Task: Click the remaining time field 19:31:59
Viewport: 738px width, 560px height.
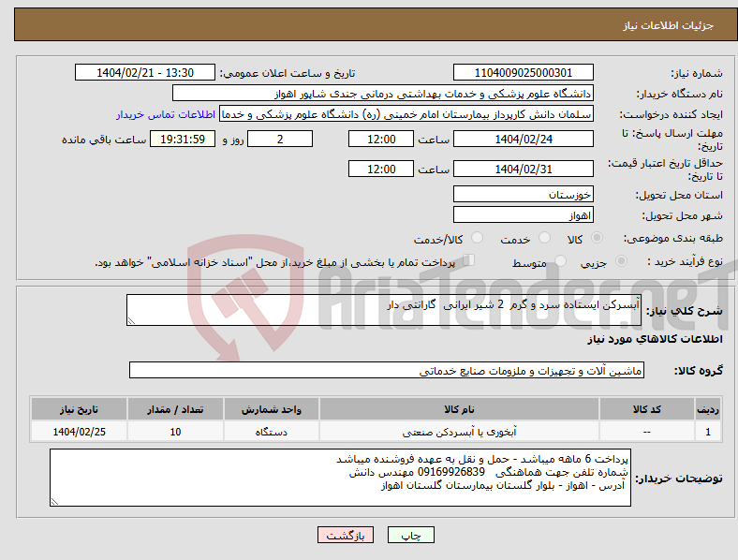Action: 183,139
